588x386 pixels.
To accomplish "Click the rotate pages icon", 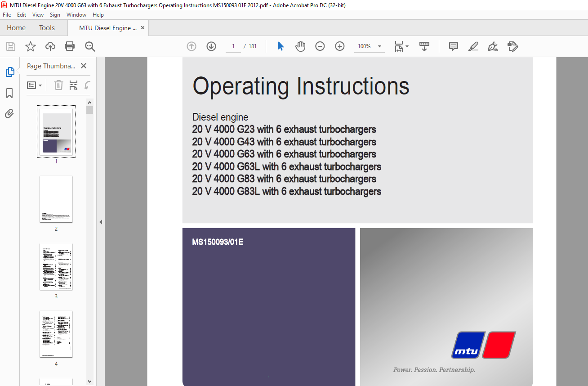I will (x=87, y=85).
